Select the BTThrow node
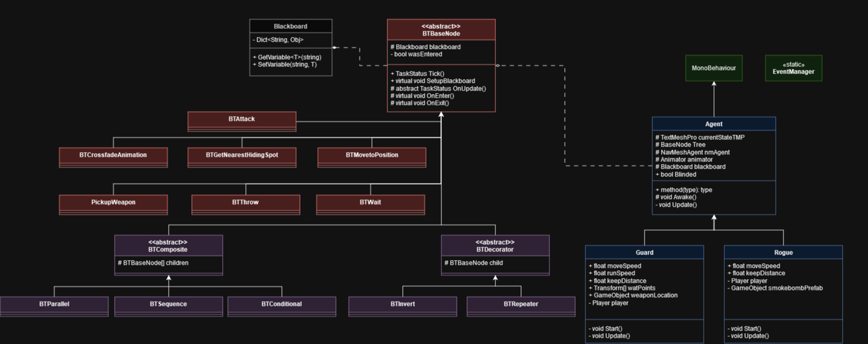Screen dimensions: 868x344 pyautogui.click(x=246, y=203)
